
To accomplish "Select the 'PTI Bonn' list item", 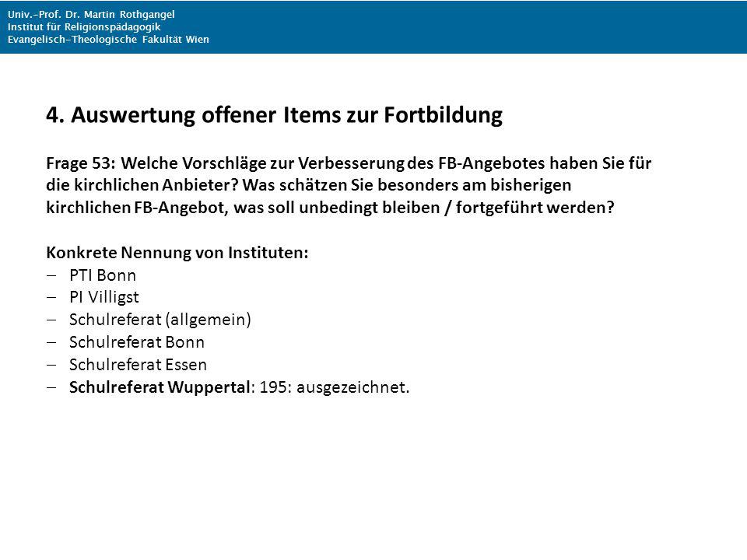I will [103, 275].
